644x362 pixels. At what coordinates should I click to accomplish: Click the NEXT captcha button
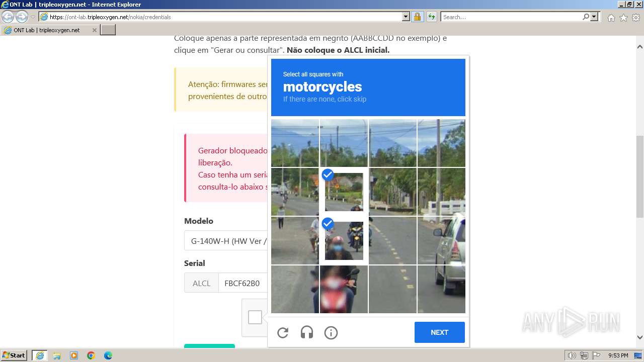point(439,332)
